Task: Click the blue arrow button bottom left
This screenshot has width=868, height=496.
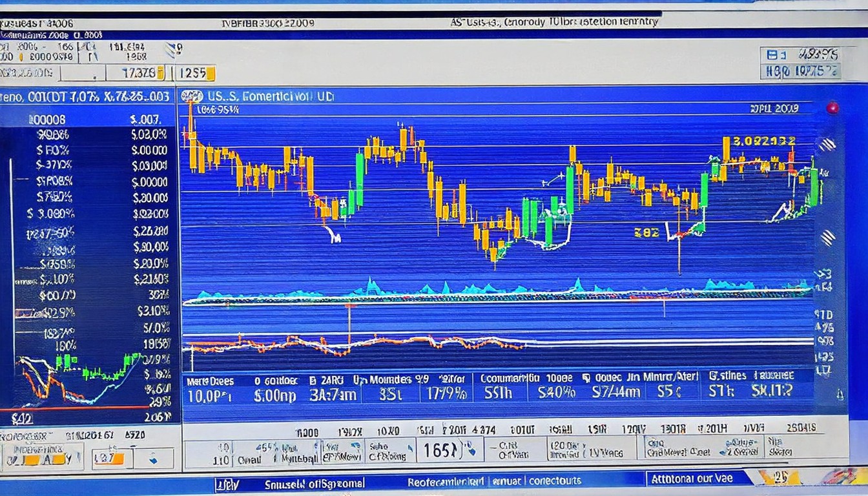Action: pos(154,459)
